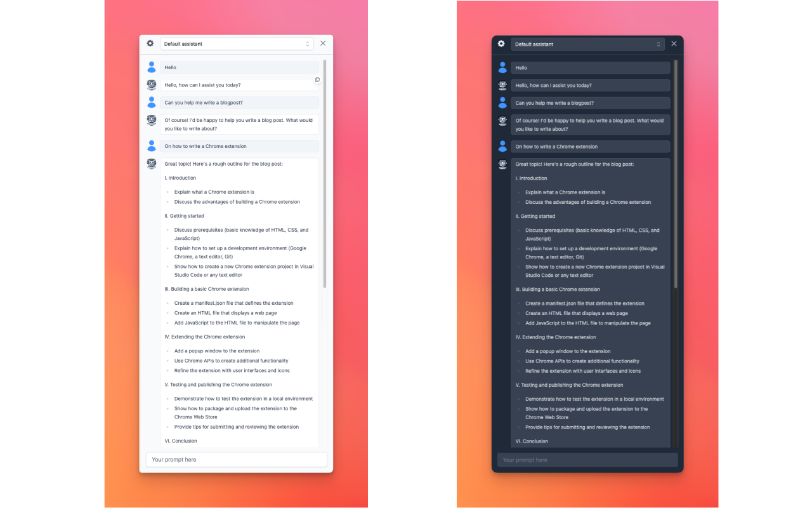Click user avatar beside 'On how to write' dark window
The image size is (812, 508).
(502, 147)
